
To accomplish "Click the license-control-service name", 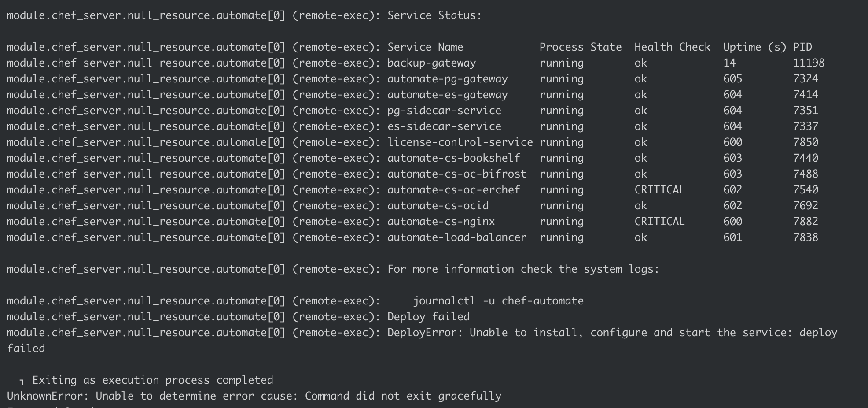I will (x=460, y=142).
